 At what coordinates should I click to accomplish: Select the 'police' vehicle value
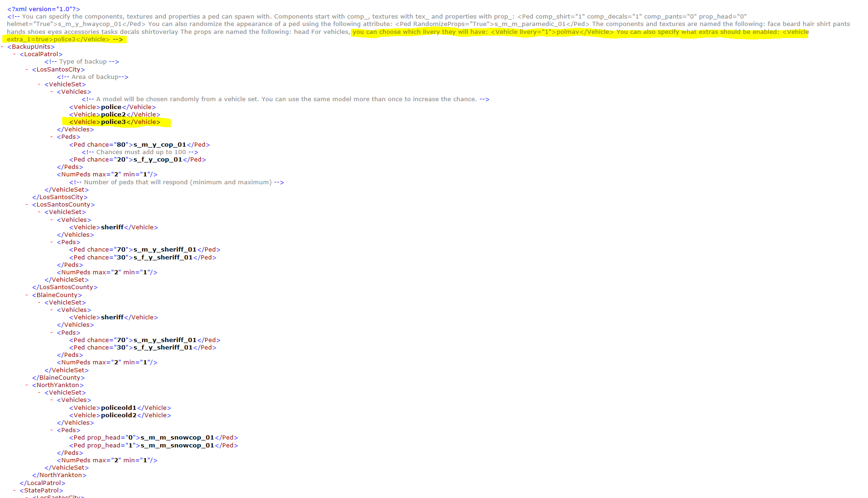[111, 107]
